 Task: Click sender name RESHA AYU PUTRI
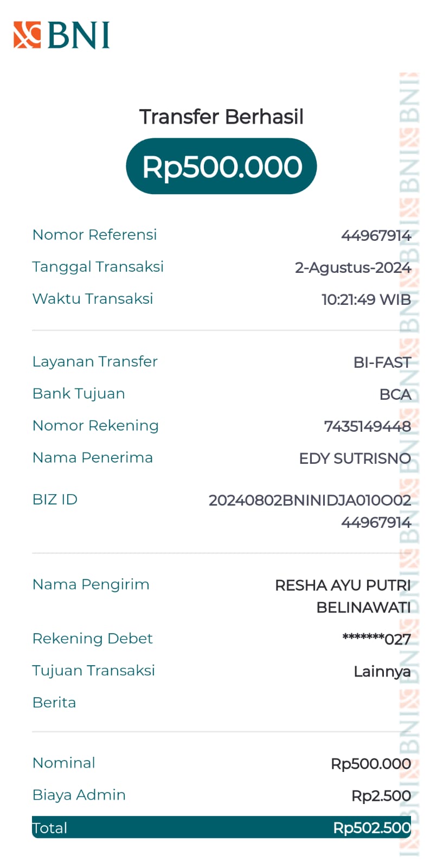[x=343, y=585]
